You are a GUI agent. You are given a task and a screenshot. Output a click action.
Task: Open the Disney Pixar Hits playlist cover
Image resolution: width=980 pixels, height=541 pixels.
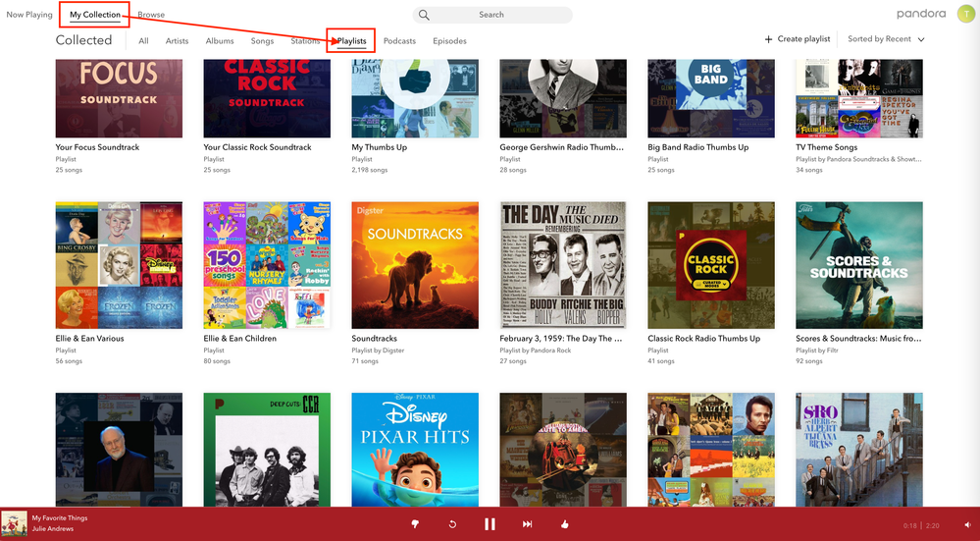point(415,449)
